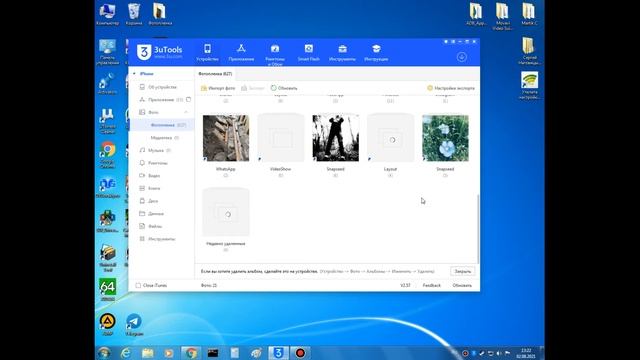
Task: Open Google Chrome desktop shortcut
Action: (x=107, y=155)
